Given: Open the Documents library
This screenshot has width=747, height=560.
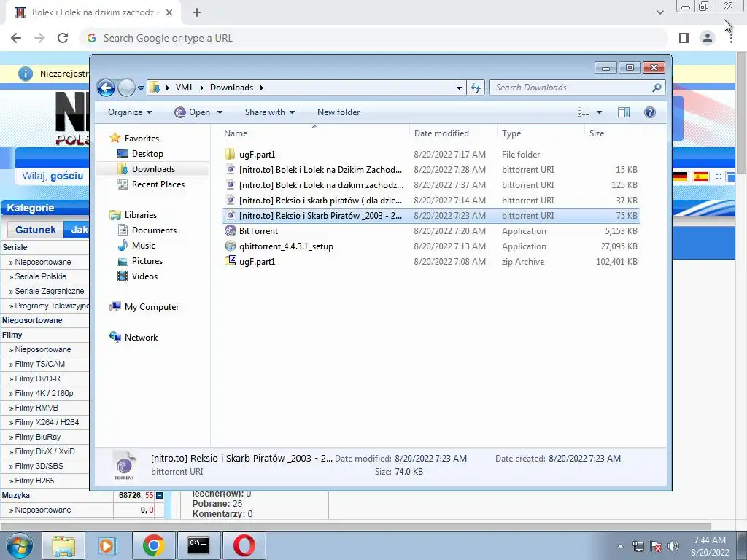Looking at the screenshot, I should 154,230.
